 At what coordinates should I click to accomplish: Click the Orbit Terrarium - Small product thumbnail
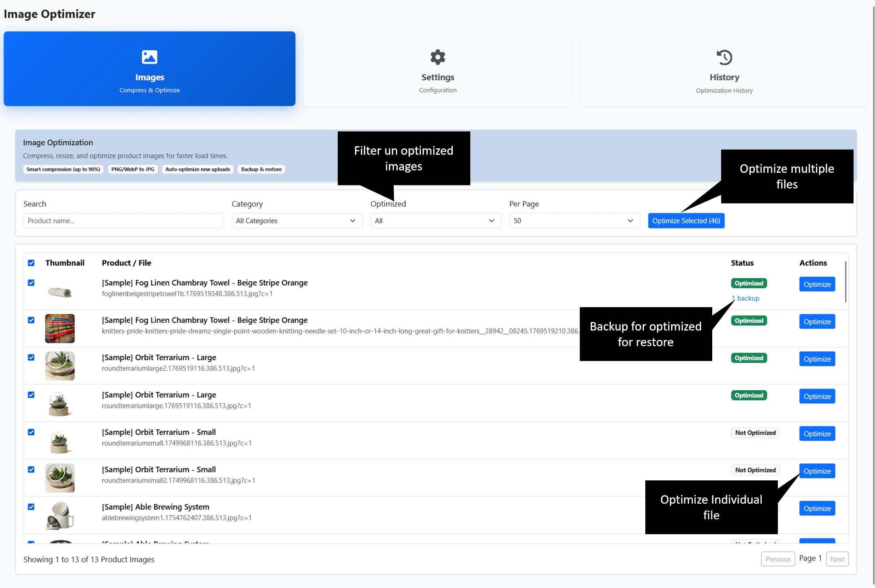tap(59, 441)
